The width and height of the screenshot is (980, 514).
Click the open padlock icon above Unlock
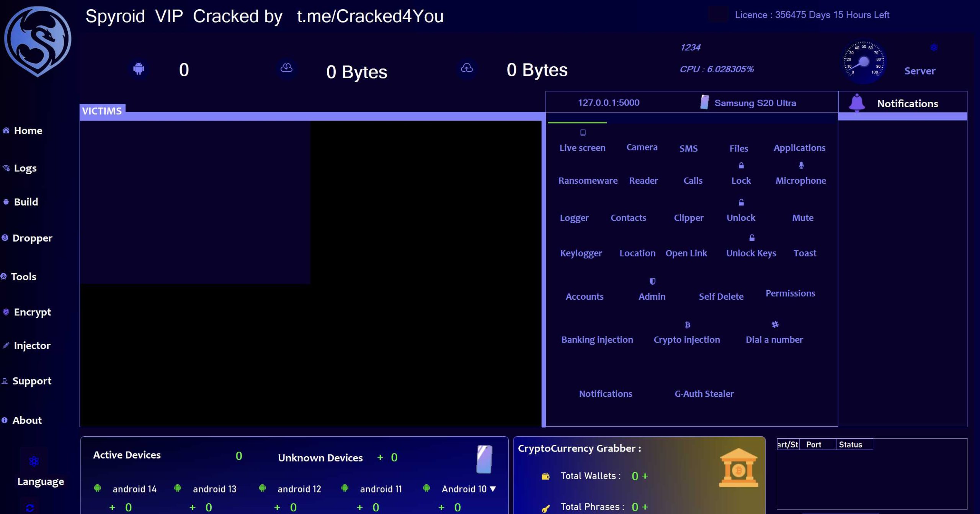pyautogui.click(x=741, y=202)
